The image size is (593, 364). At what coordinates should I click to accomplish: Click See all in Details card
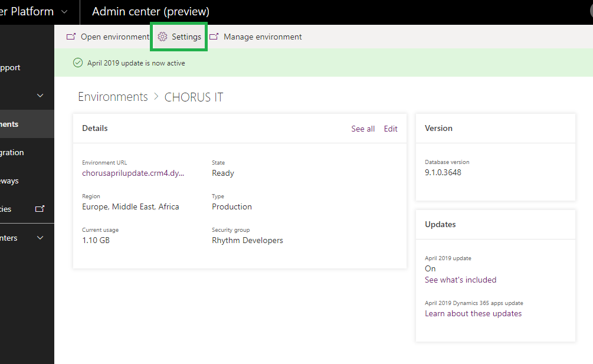coord(363,129)
